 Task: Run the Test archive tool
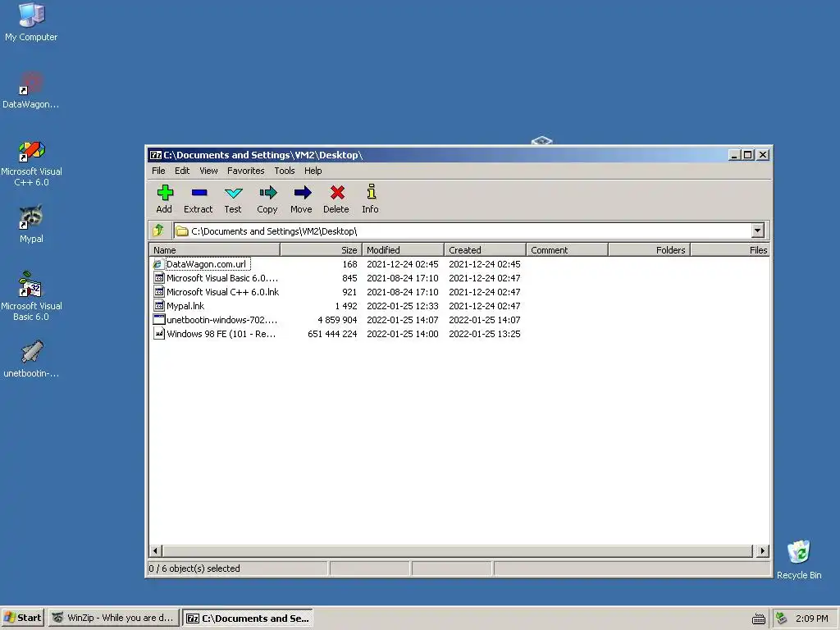point(234,192)
